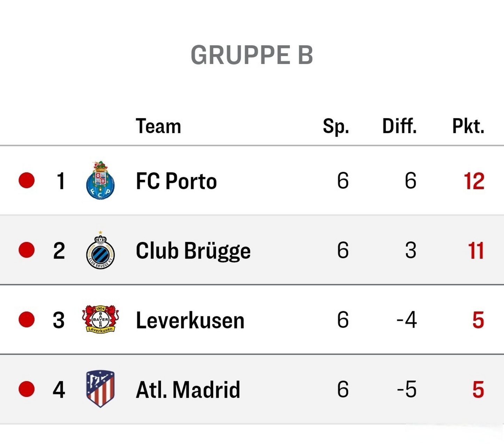This screenshot has width=504, height=446.
Task: Open the FC Porto team link
Action: pyautogui.click(x=176, y=181)
